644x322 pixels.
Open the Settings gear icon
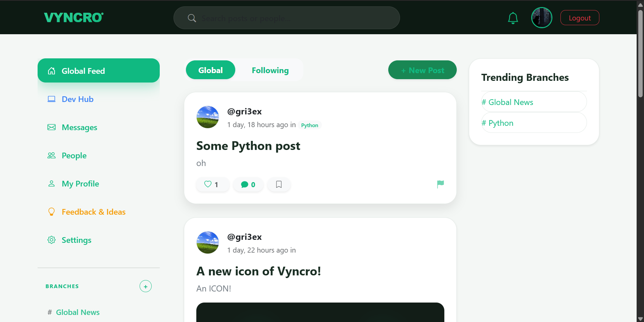[51, 240]
